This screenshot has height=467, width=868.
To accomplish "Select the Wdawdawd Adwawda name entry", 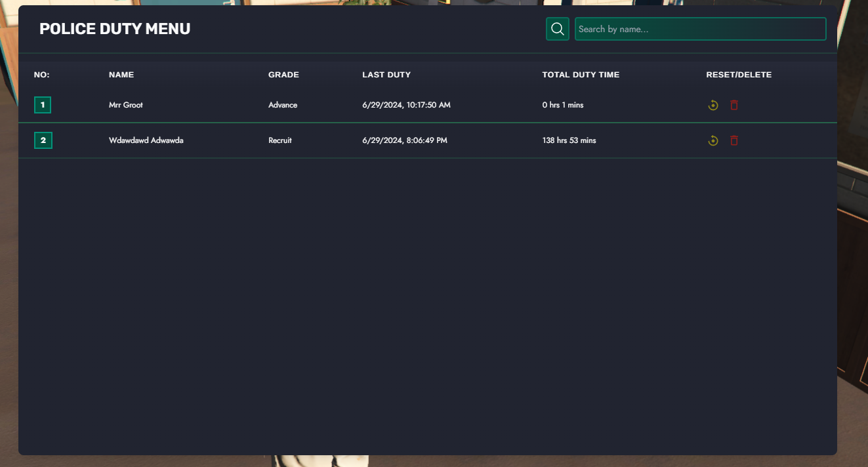I will coord(146,140).
